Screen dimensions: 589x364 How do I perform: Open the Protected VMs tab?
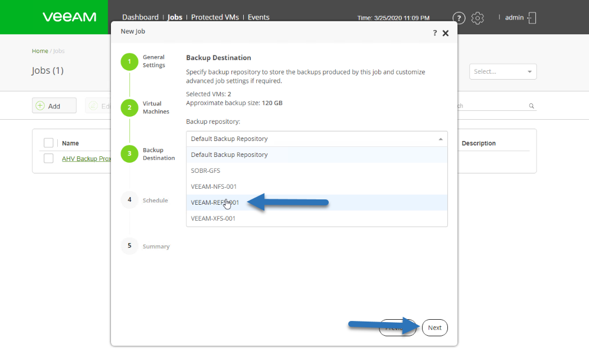(215, 17)
